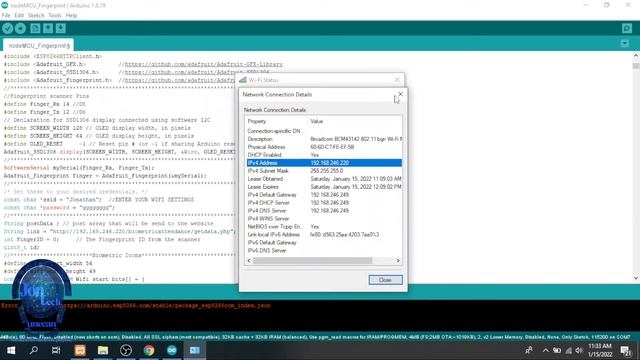The height and width of the screenshot is (360, 640).
Task: Open the notification center icon
Action: coord(626,350)
